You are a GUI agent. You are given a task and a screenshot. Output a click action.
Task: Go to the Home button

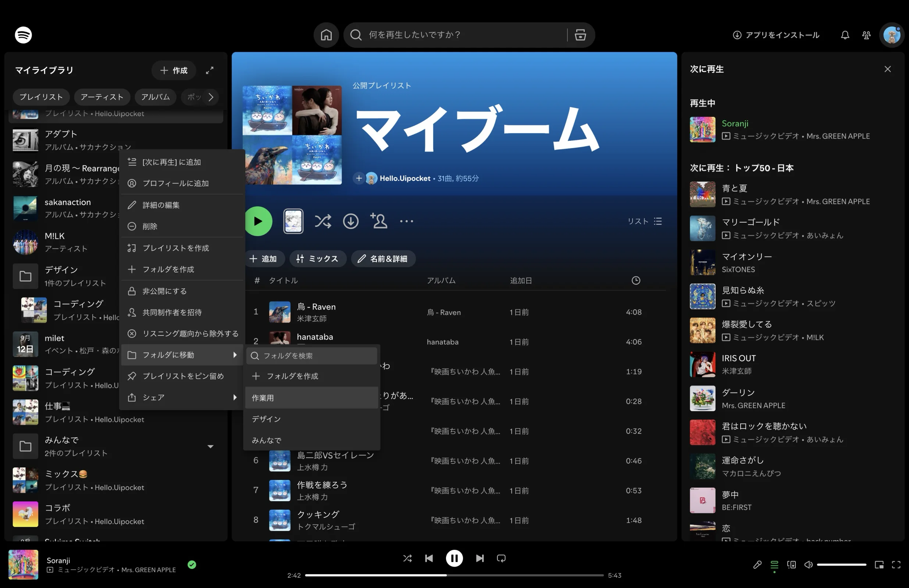click(326, 35)
